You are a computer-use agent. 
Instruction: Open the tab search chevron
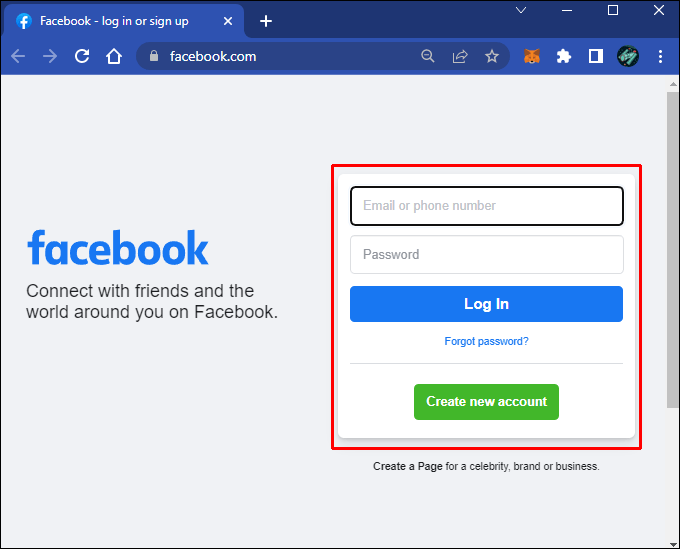(x=521, y=10)
